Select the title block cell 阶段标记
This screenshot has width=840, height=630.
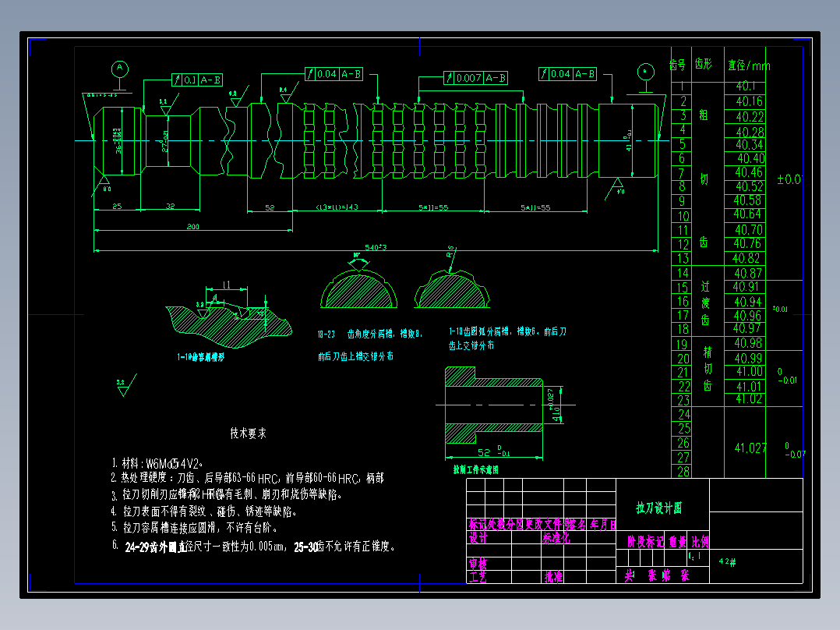tap(645, 542)
